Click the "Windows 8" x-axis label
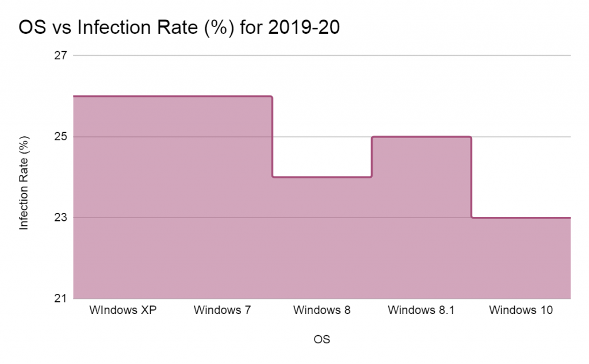The image size is (589, 364). [322, 311]
